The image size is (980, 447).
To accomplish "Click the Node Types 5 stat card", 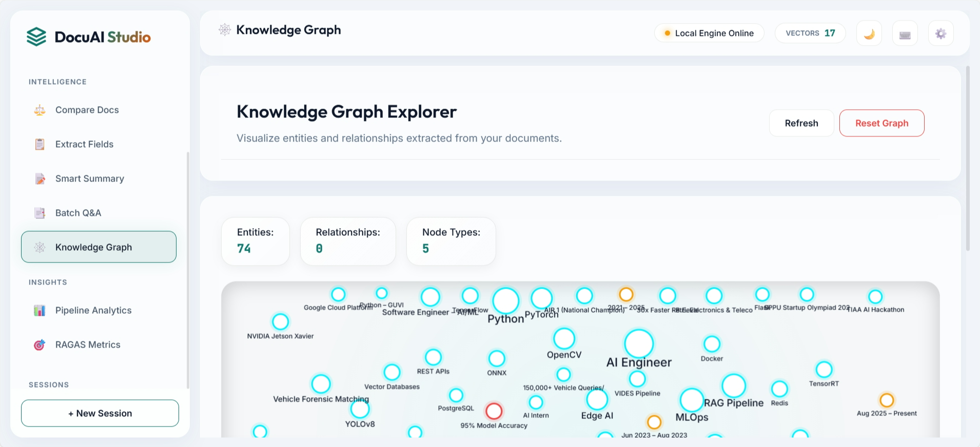I will (x=451, y=241).
